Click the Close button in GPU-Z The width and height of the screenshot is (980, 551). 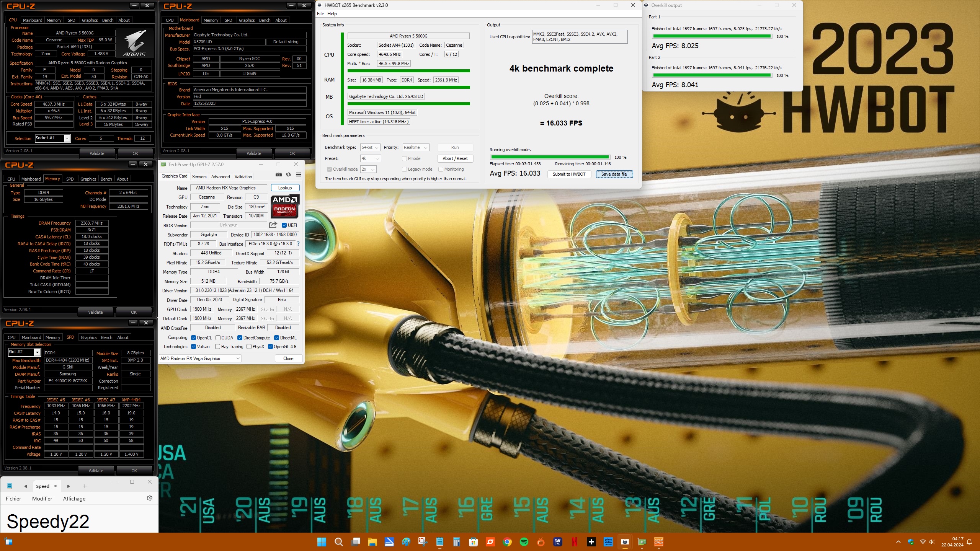pyautogui.click(x=288, y=359)
